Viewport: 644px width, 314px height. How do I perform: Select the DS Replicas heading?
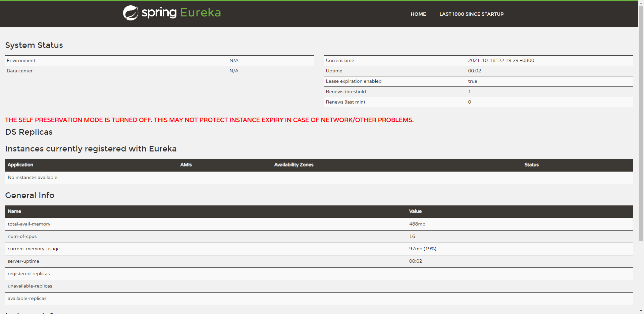click(29, 132)
